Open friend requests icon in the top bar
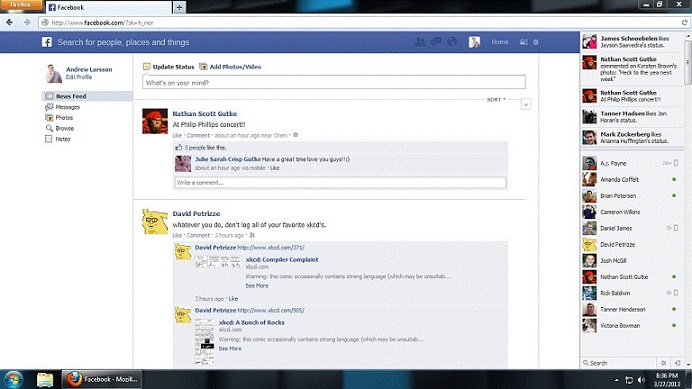Image resolution: width=692 pixels, height=389 pixels. pos(420,42)
